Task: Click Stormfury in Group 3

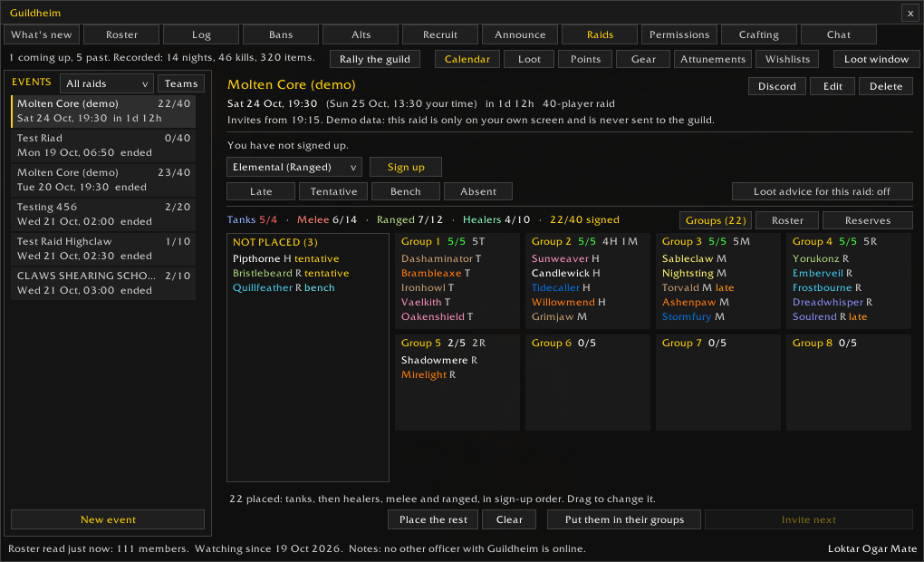Action: 693,316
